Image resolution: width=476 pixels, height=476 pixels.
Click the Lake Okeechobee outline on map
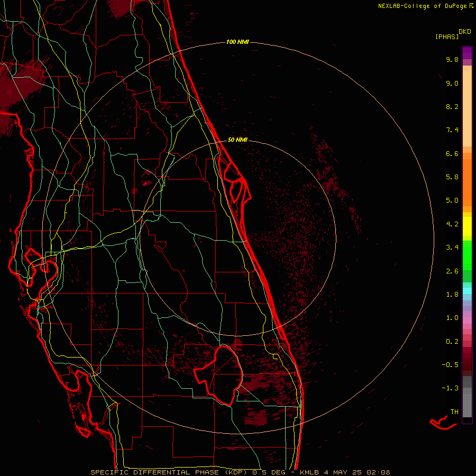click(219, 376)
